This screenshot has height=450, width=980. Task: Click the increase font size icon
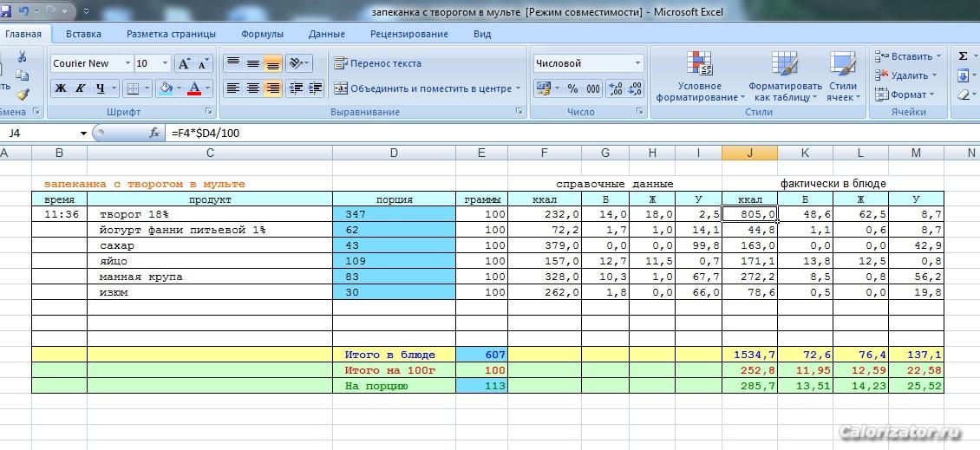(x=184, y=63)
